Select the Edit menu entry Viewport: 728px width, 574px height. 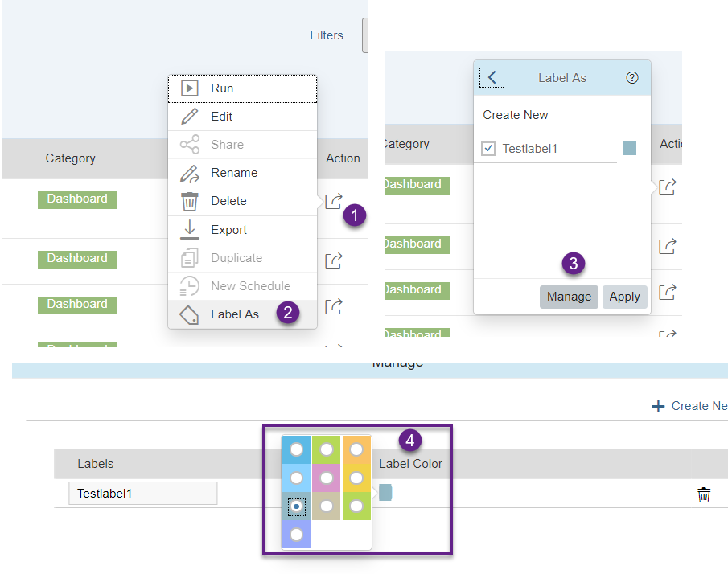coord(242,117)
